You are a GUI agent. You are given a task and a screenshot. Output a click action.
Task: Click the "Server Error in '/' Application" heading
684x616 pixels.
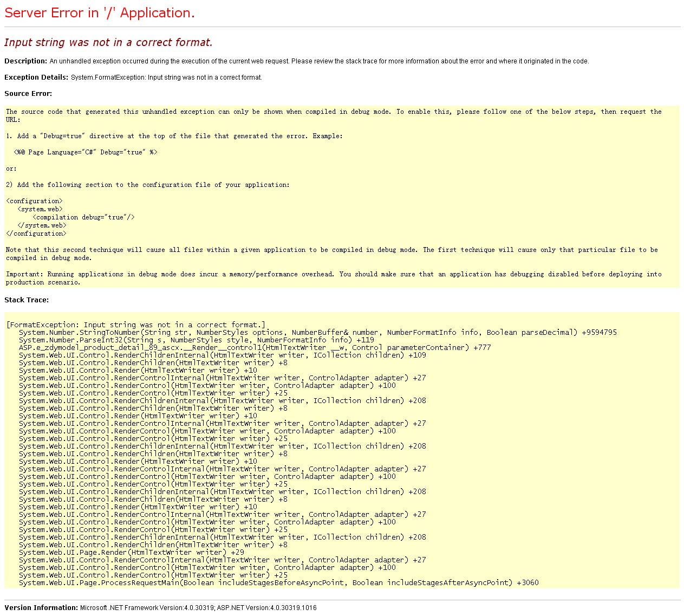(x=99, y=14)
